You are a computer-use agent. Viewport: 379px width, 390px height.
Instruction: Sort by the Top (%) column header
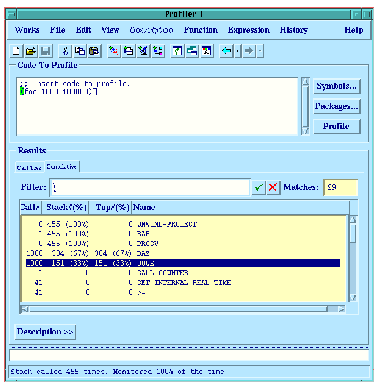(110, 207)
